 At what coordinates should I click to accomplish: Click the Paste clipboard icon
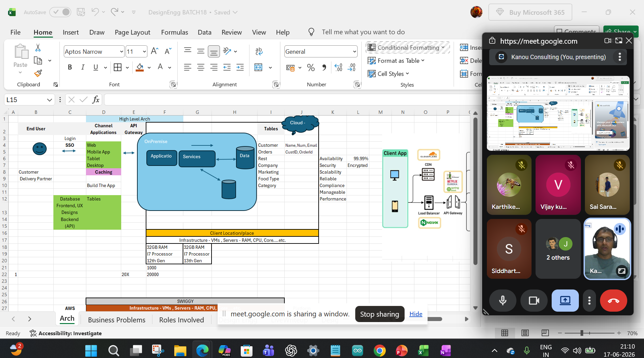tap(21, 51)
